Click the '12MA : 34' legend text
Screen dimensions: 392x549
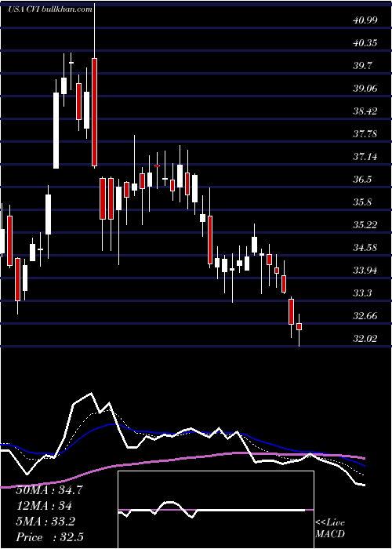click(44, 506)
